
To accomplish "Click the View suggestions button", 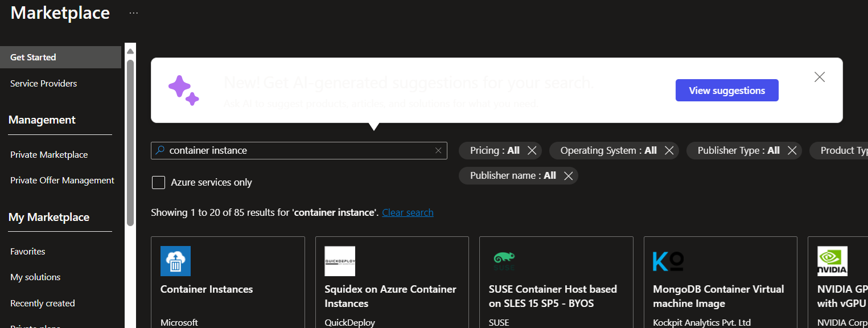I will 727,91.
